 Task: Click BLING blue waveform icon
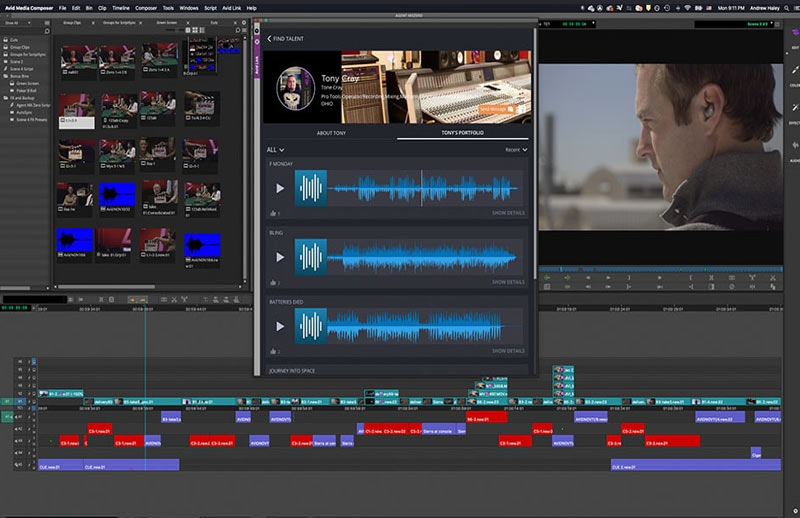(311, 257)
